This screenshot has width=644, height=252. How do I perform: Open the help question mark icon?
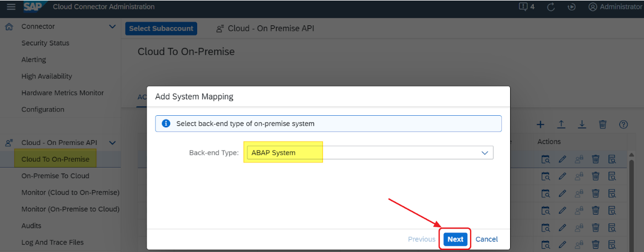click(624, 125)
